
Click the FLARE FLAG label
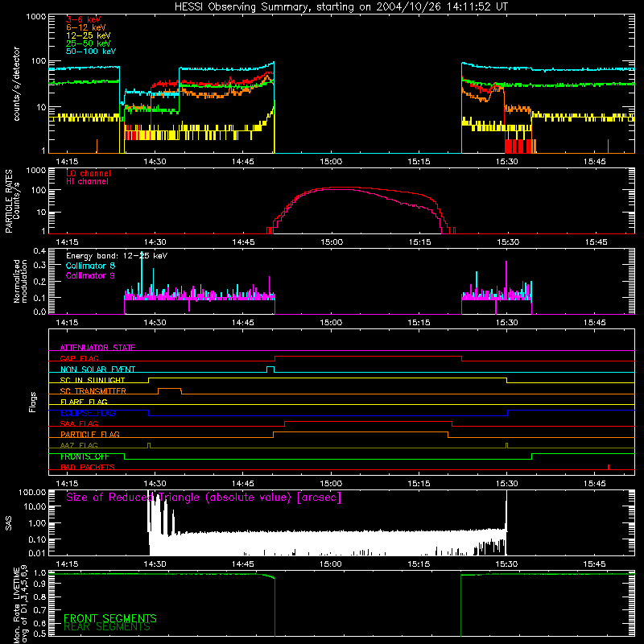[84, 402]
